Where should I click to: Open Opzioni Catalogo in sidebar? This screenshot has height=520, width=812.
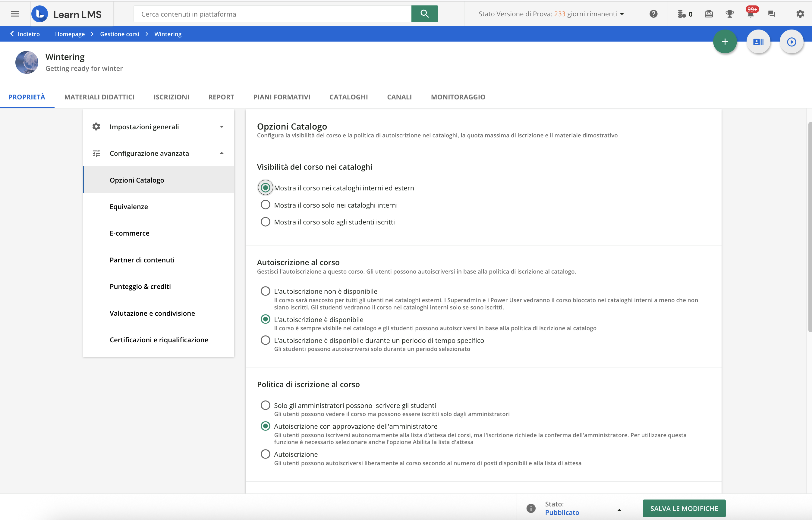(x=159, y=180)
